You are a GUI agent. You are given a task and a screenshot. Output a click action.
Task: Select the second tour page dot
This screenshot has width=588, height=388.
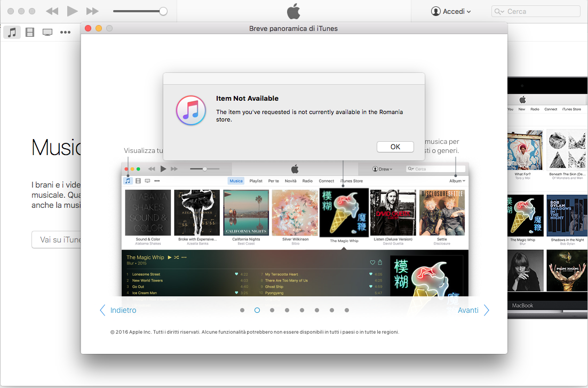[x=257, y=310]
